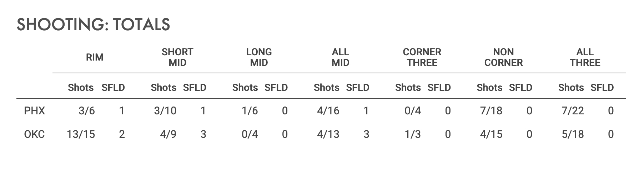The width and height of the screenshot is (644, 171).
Task: Select the ALL MID column header
Action: coord(340,57)
